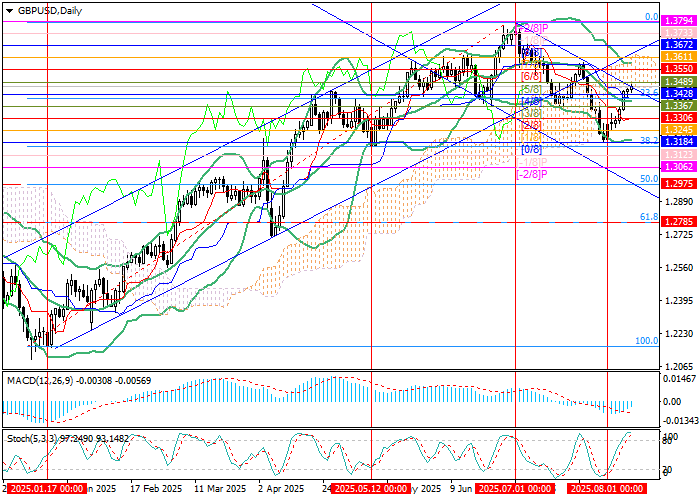Select the blue 1.3184 price label
The height and width of the screenshot is (500, 700).
pos(679,142)
